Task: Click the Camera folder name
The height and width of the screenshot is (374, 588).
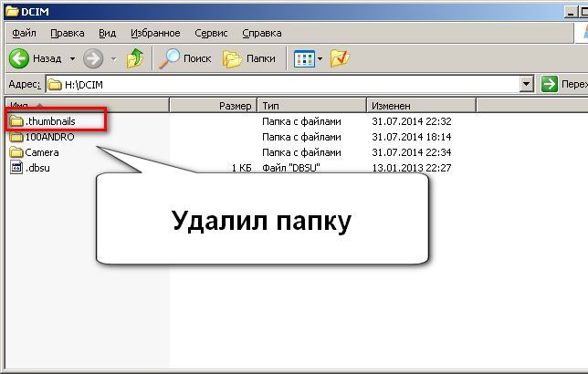Action: [x=42, y=152]
